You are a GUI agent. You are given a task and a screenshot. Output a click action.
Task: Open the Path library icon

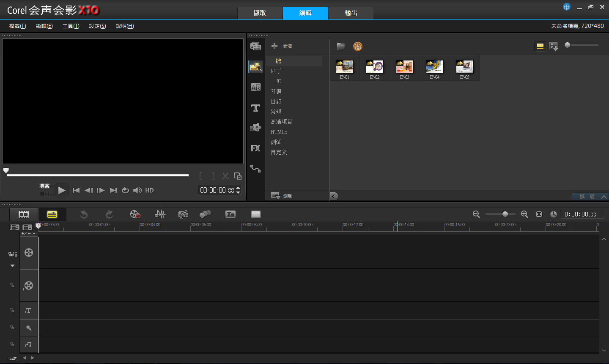[x=255, y=169]
